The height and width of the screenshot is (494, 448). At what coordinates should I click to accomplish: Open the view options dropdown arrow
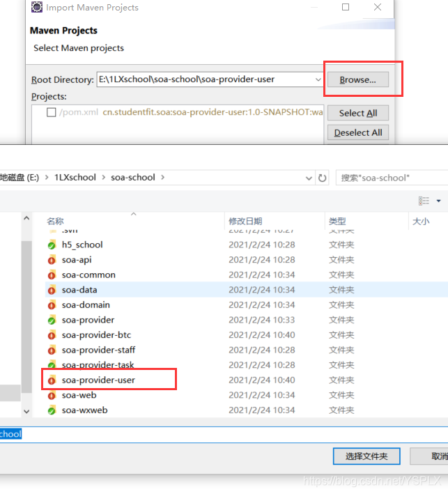coord(438,201)
